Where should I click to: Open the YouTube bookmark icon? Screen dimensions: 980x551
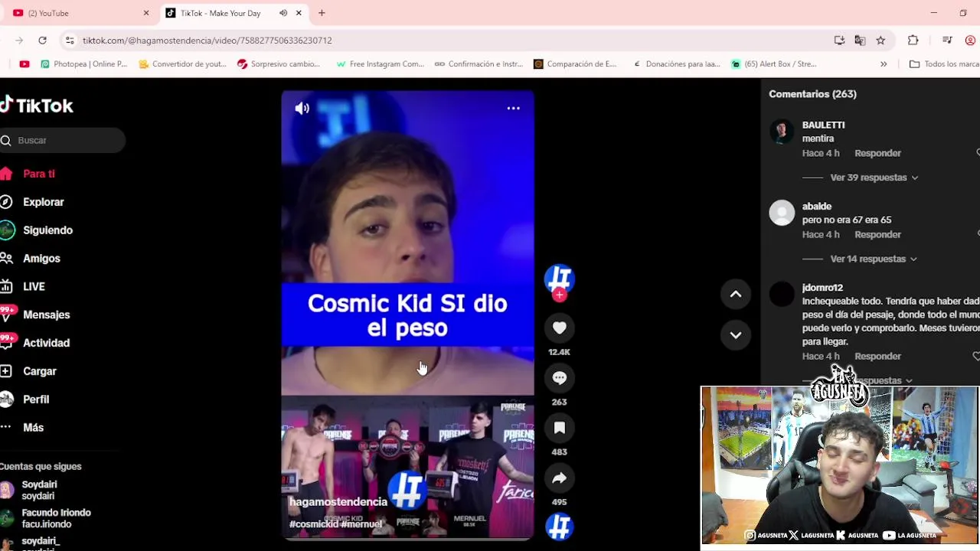(x=24, y=64)
